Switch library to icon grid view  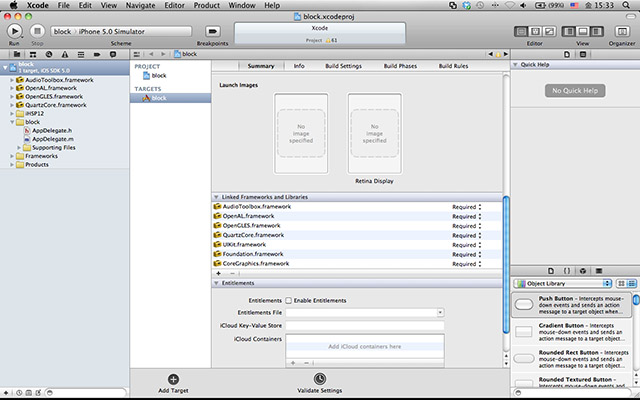click(x=621, y=283)
